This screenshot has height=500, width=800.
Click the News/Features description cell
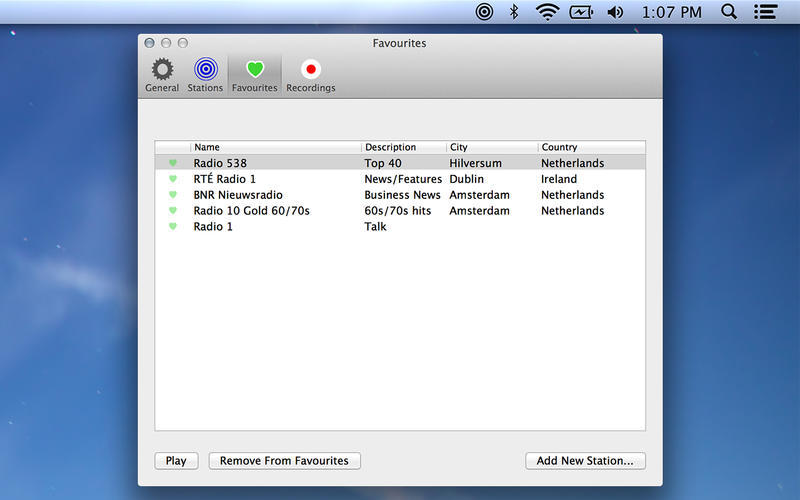[x=403, y=179]
